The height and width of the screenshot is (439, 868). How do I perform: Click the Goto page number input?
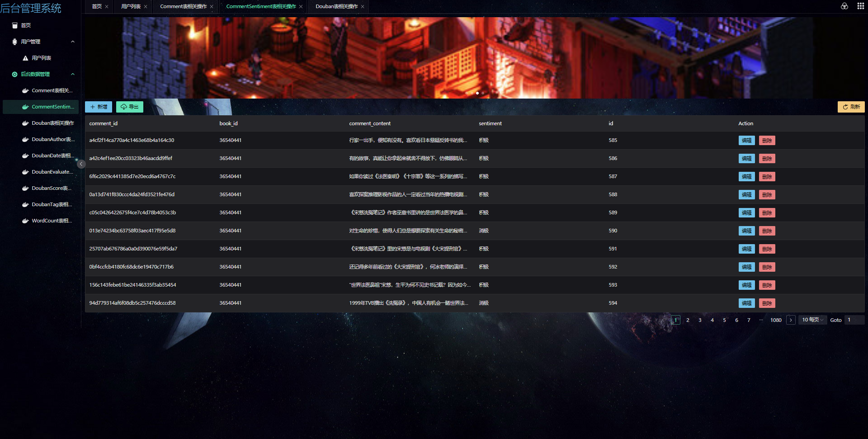854,320
